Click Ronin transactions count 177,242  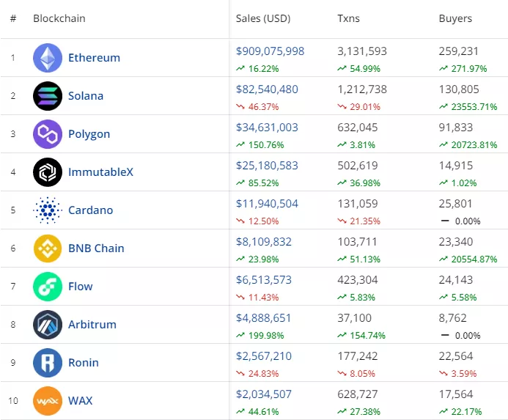[x=358, y=356]
